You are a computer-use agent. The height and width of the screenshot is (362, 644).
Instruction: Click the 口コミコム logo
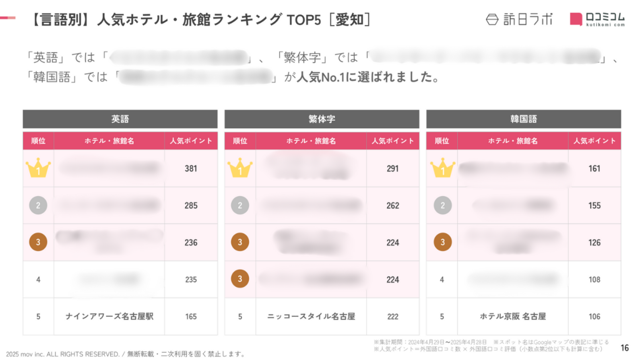[x=597, y=19]
